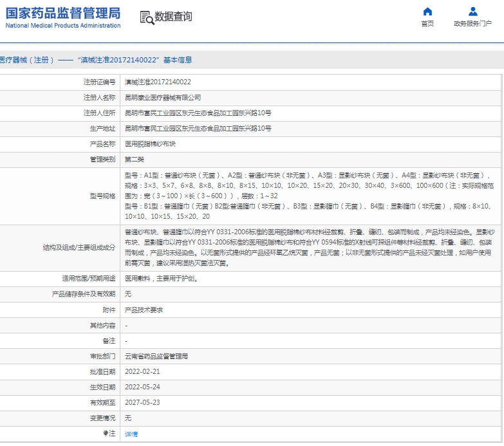Click the 产品储存条件及有效期 value 无

[128, 293]
